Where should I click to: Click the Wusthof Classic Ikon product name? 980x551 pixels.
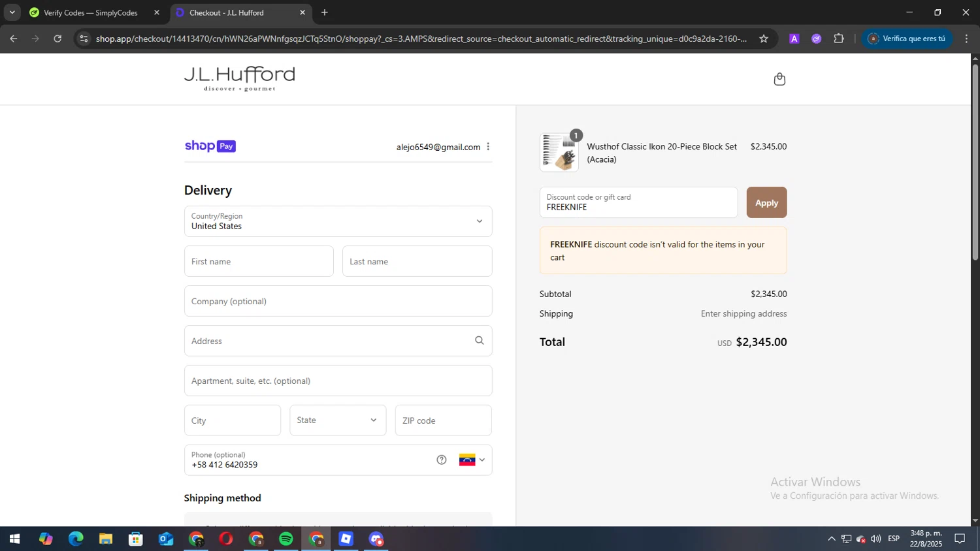click(662, 153)
